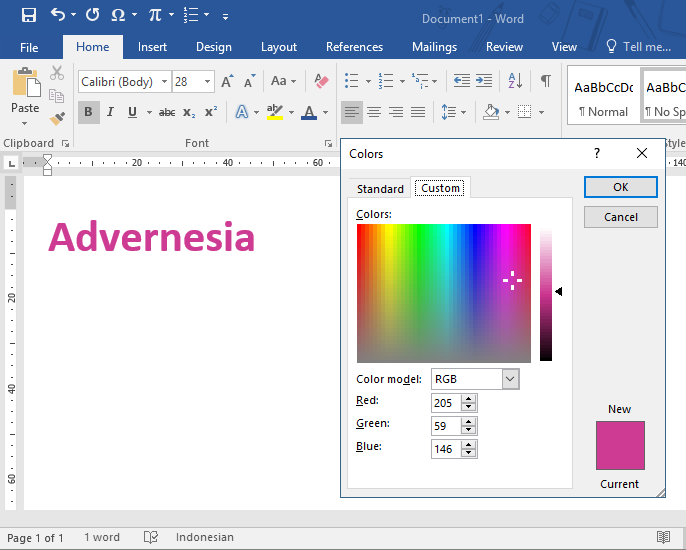The height and width of the screenshot is (550, 686).
Task: Align text right
Action: pyautogui.click(x=396, y=112)
